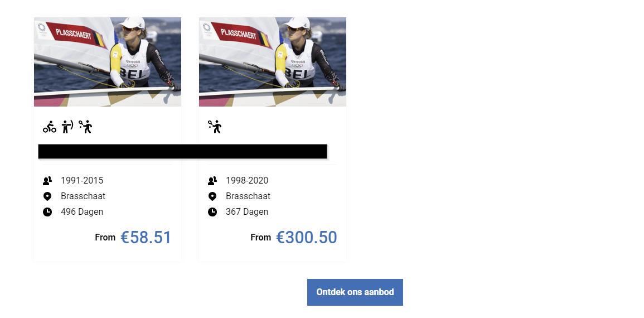Open the first card's sailing photo

point(108,61)
